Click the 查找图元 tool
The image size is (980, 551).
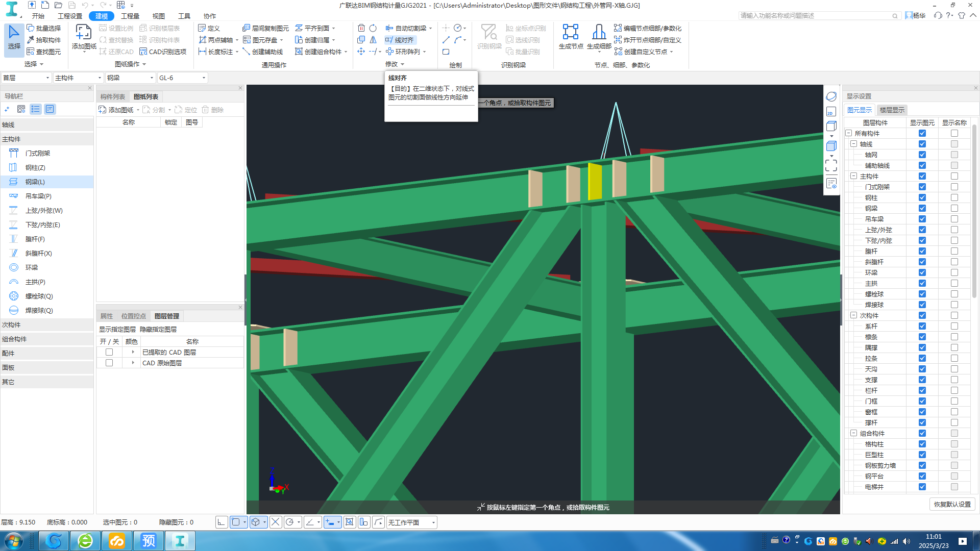[43, 52]
